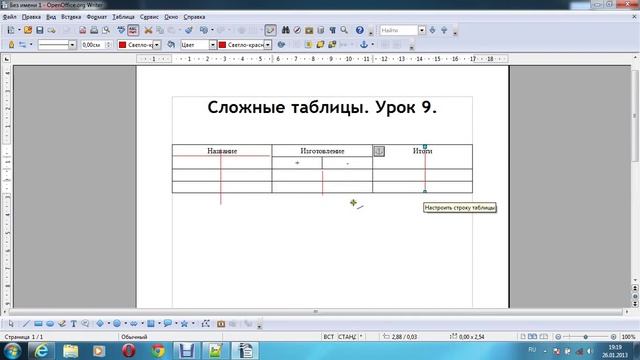The height and width of the screenshot is (360, 640).
Task: Click the Gallery icon
Action: pos(309,30)
